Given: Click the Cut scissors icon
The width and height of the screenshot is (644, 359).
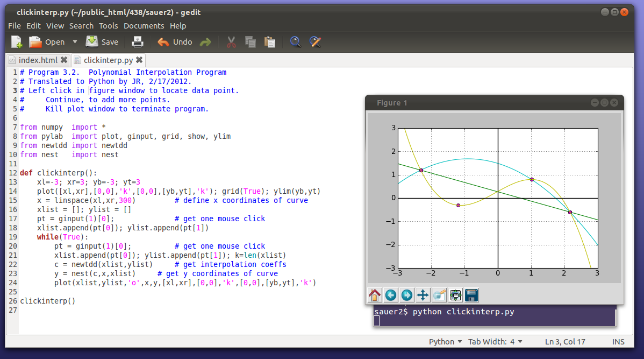Looking at the screenshot, I should [231, 42].
